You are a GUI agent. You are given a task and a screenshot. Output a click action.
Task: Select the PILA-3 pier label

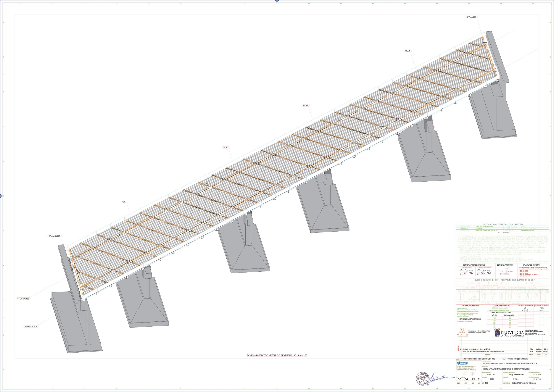226,148
